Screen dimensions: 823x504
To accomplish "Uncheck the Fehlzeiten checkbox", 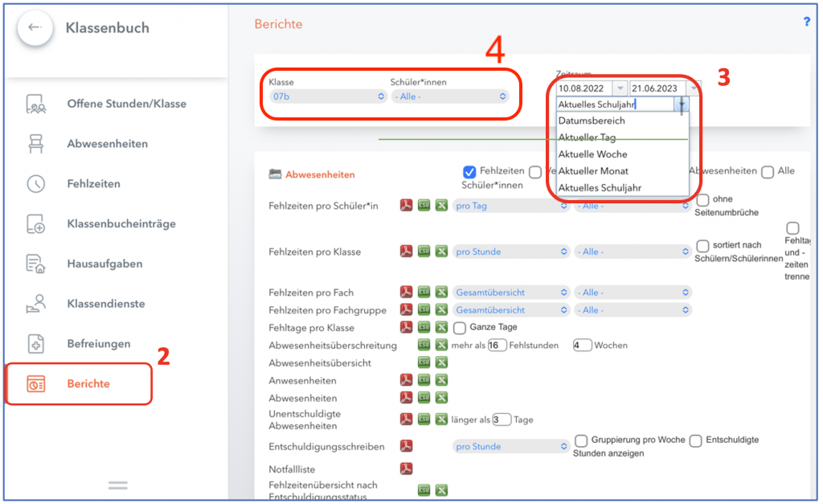I will tap(469, 171).
